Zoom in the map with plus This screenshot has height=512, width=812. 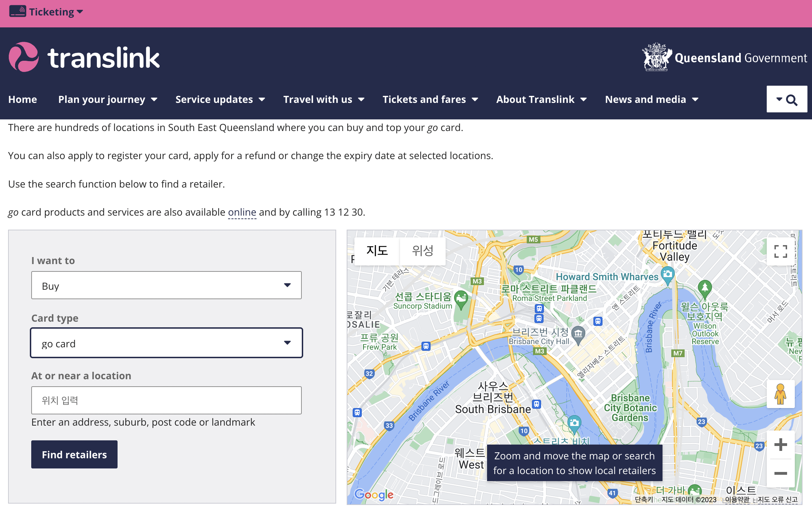[780, 445]
